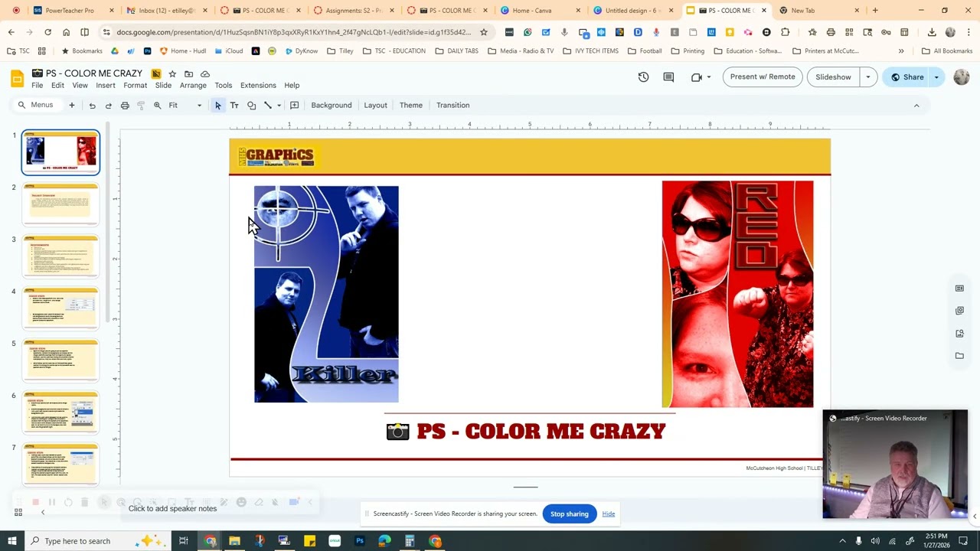Open version history clock icon

pyautogui.click(x=643, y=77)
